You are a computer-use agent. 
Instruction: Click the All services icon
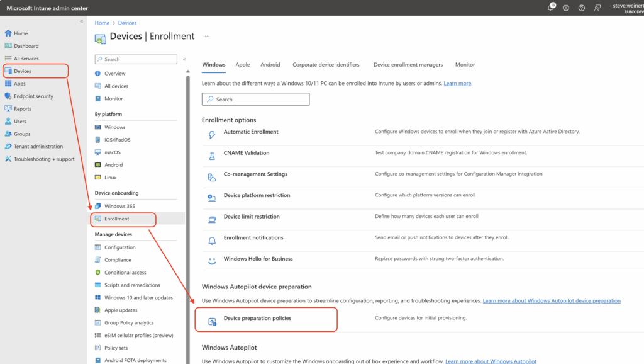point(8,59)
